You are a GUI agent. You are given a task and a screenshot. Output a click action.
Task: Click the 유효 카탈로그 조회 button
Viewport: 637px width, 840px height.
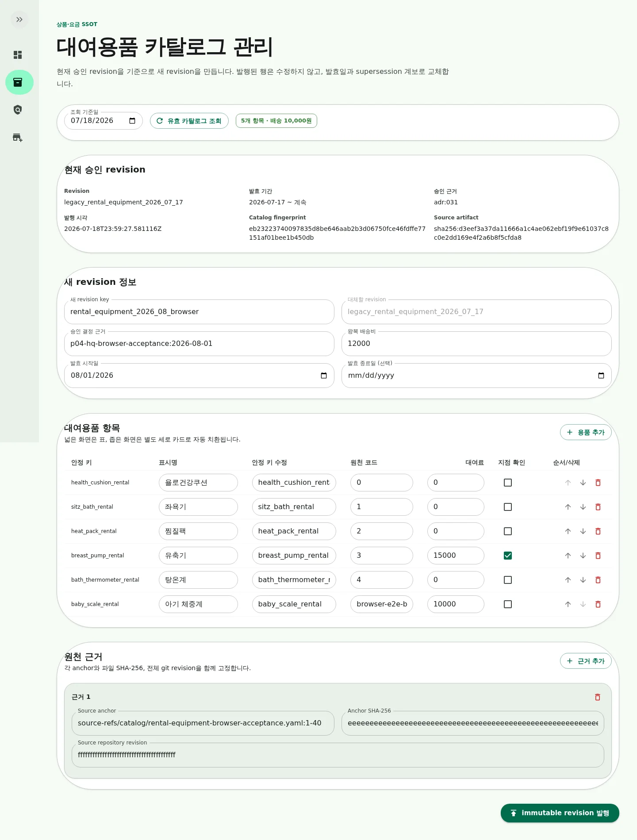[189, 121]
